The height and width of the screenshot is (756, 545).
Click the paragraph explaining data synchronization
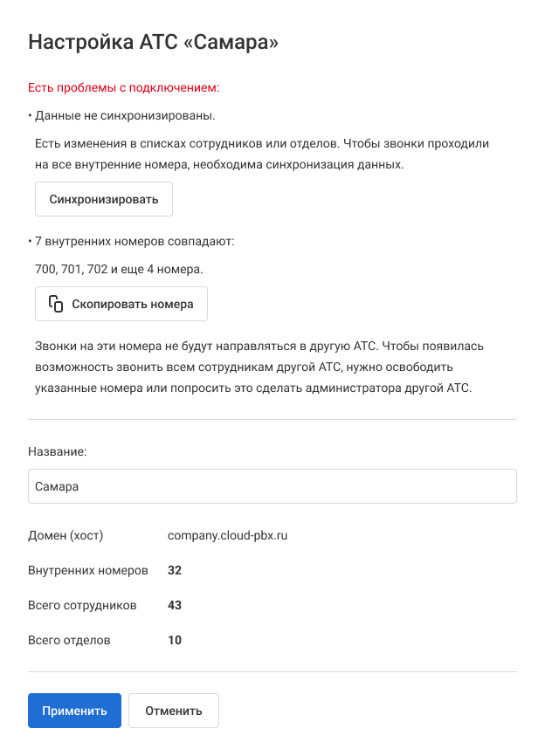tap(262, 154)
